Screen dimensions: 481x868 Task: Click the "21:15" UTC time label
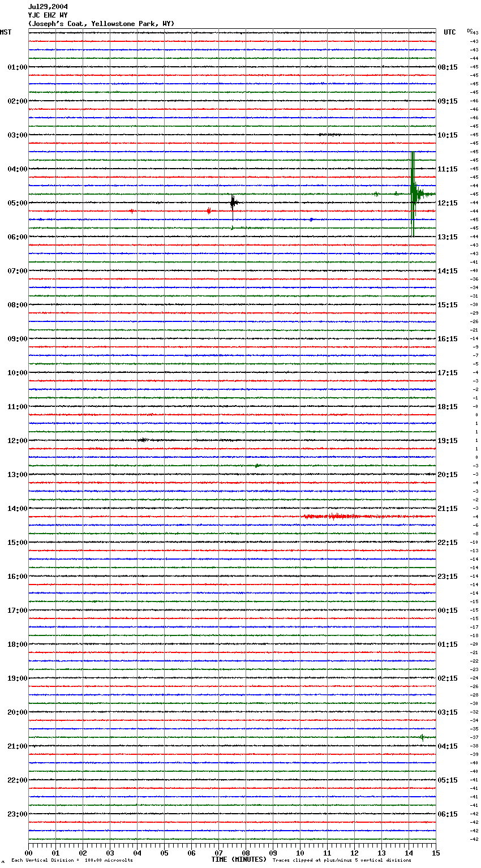(x=448, y=509)
